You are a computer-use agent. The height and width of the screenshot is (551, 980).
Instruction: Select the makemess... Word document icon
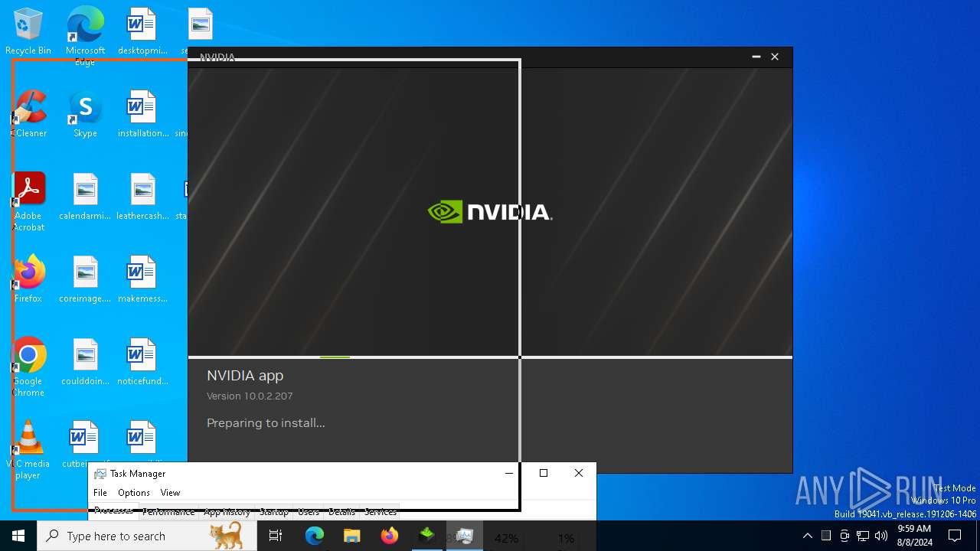[x=142, y=280]
